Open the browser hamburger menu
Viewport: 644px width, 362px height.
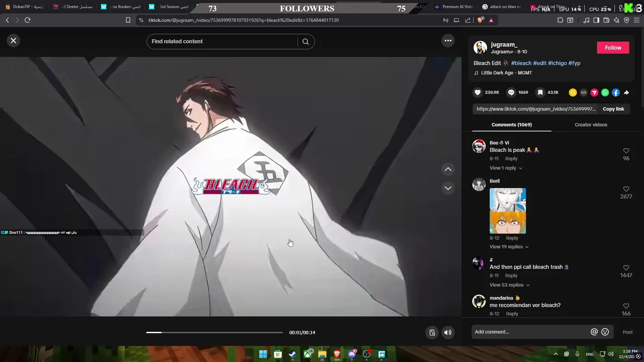[636, 20]
